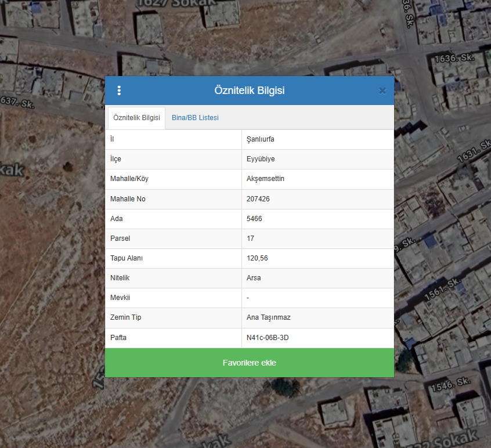491x448 pixels.
Task: Click the Ada value 5466
Action: pyautogui.click(x=254, y=219)
